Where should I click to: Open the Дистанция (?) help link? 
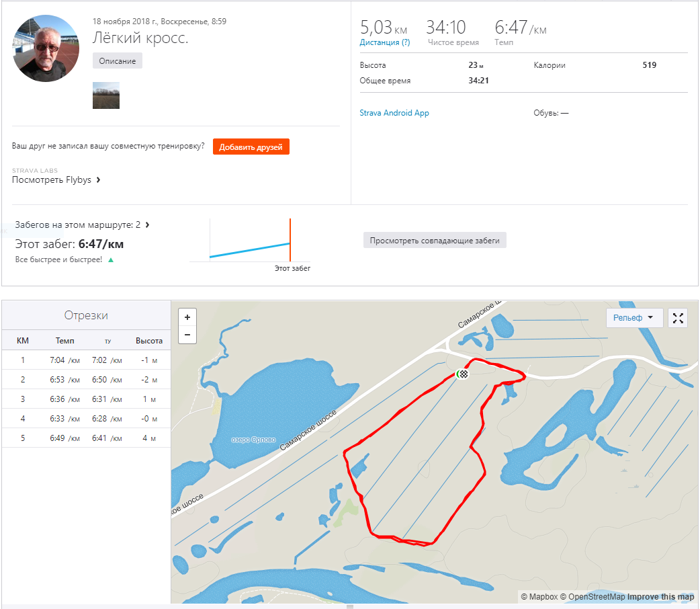[x=384, y=42]
